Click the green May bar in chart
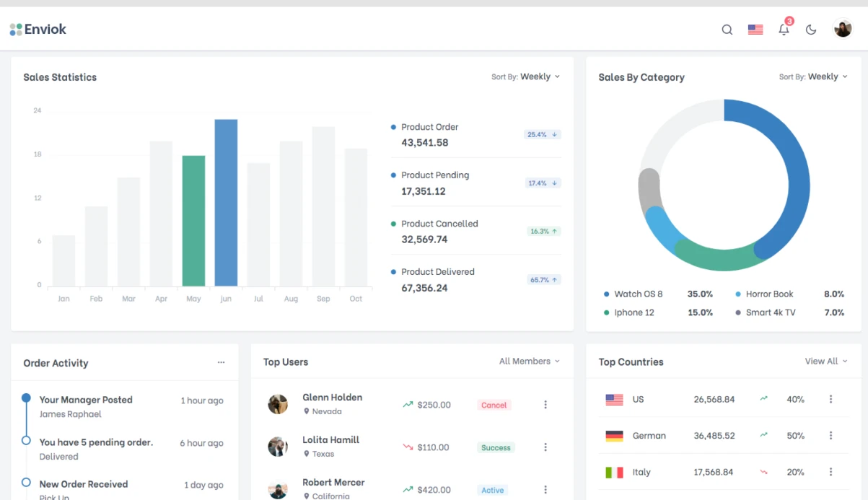 (193, 220)
